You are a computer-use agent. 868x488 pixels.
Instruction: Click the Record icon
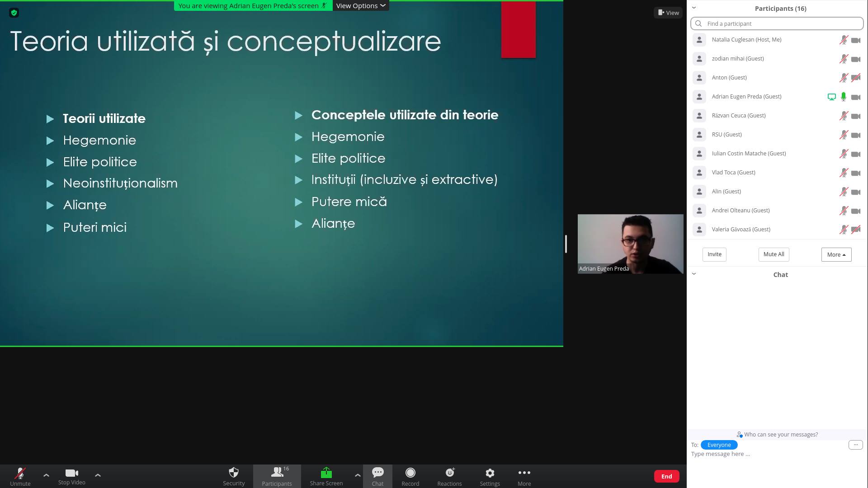pos(410,473)
